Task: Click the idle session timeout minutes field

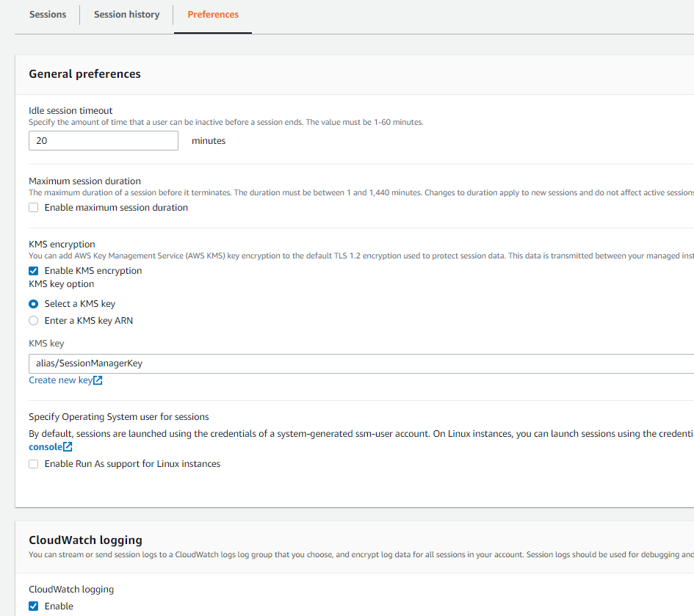Action: tap(103, 140)
